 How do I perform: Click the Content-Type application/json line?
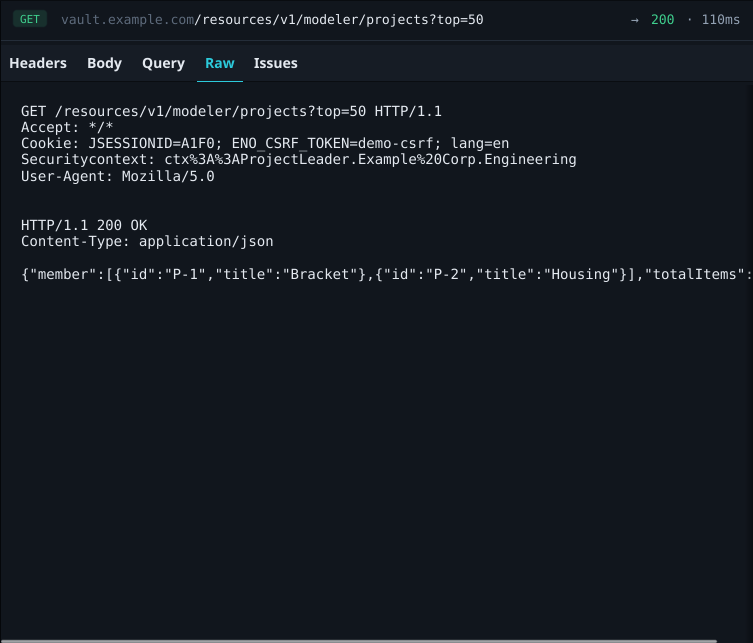[x=147, y=241]
